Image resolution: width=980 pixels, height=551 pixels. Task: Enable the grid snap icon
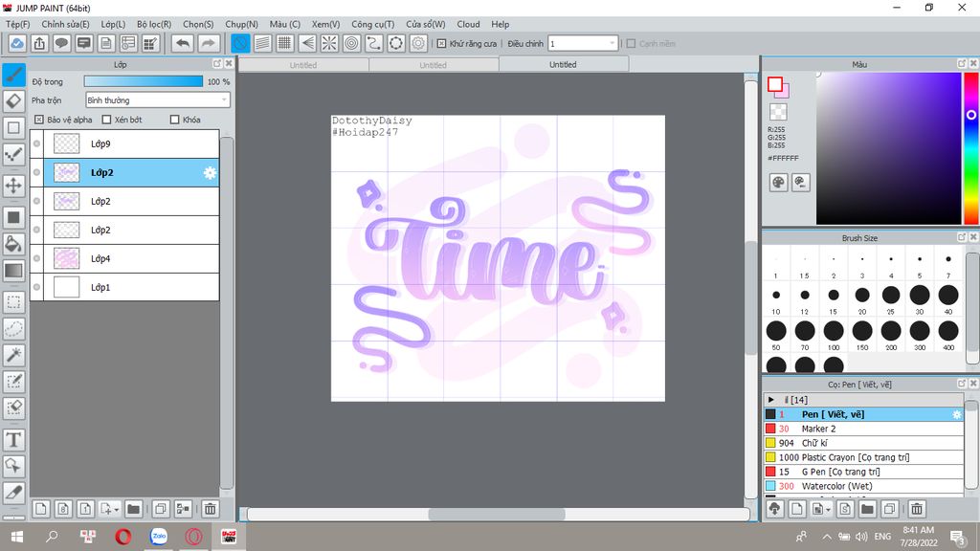tap(285, 43)
